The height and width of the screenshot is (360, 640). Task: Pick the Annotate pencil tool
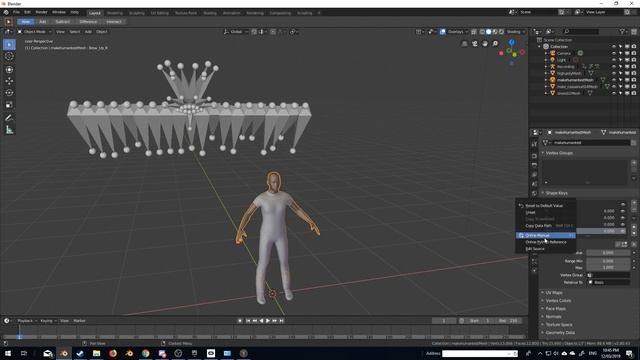9,118
